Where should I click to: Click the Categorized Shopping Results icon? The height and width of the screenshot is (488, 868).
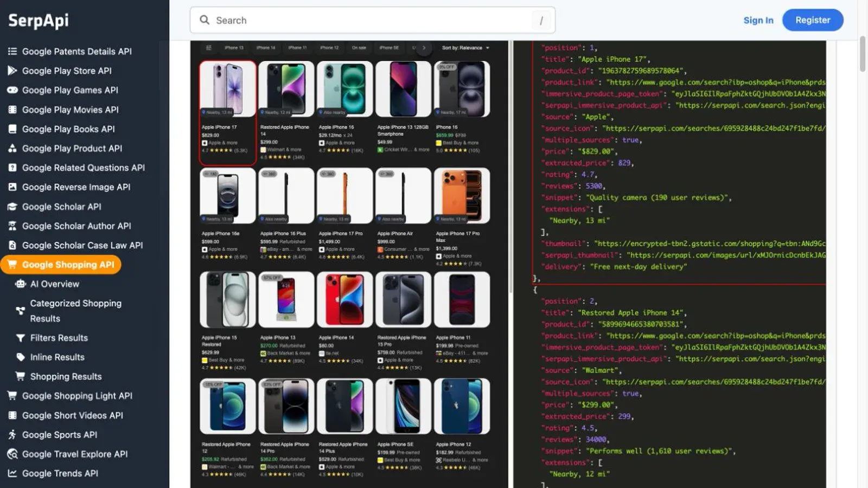(21, 311)
